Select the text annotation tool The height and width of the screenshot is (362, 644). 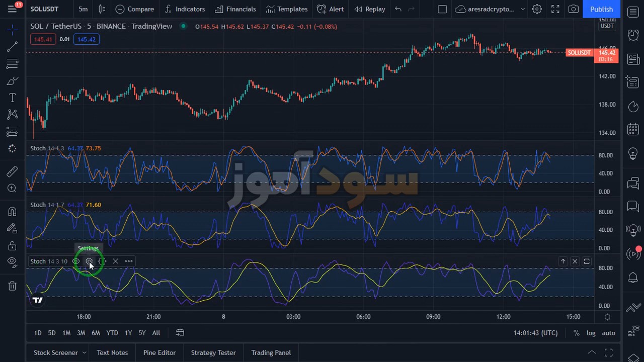(x=12, y=98)
